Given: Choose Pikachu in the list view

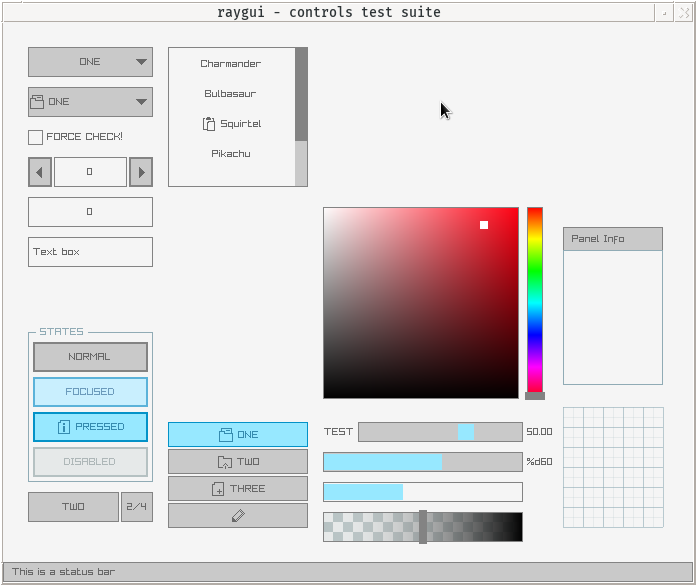Looking at the screenshot, I should click(231, 154).
